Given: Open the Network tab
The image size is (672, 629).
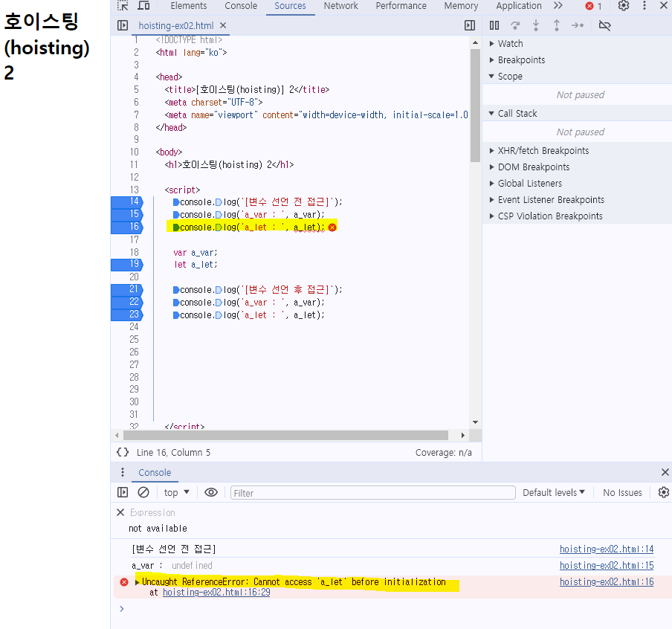Looking at the screenshot, I should (x=340, y=6).
